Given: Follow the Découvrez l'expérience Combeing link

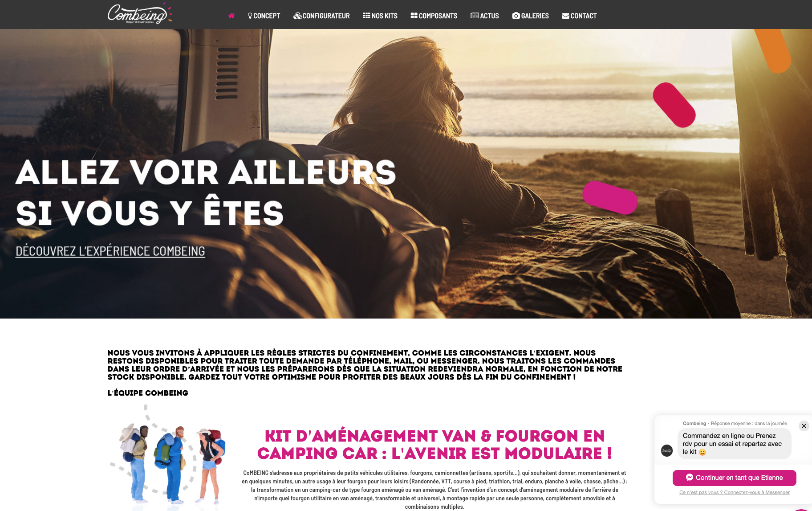Looking at the screenshot, I should coord(110,251).
